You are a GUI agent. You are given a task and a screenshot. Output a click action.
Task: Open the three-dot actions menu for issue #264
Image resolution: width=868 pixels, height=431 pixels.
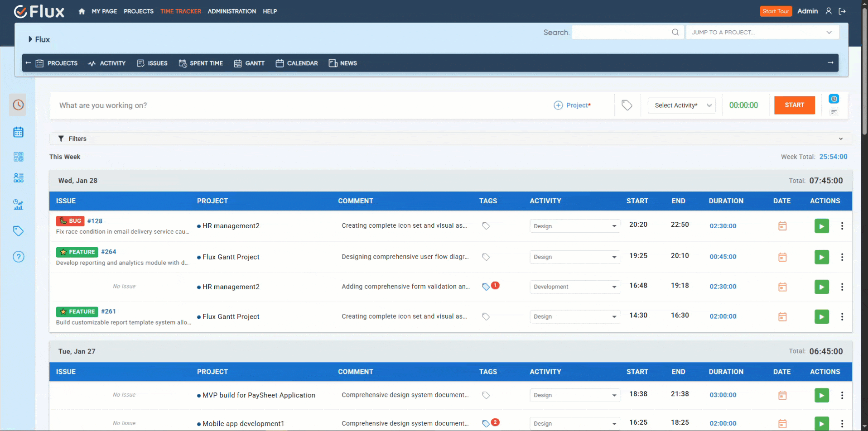point(842,257)
